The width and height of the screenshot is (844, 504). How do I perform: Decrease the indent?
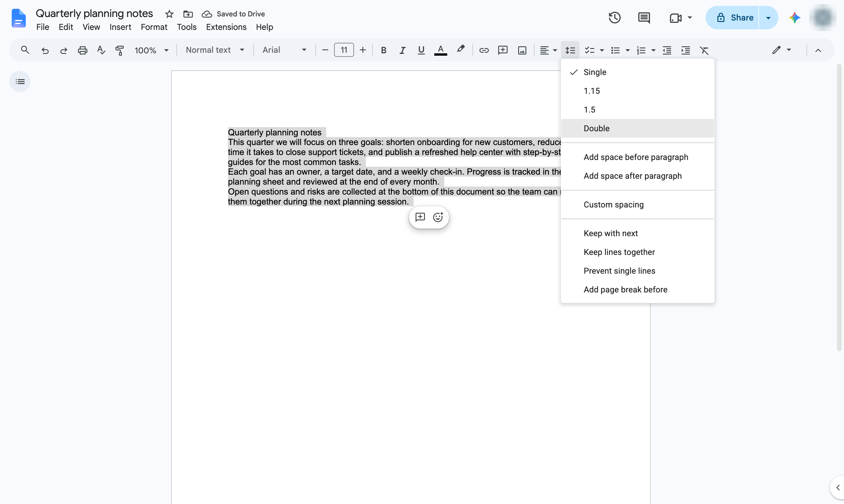[667, 50]
